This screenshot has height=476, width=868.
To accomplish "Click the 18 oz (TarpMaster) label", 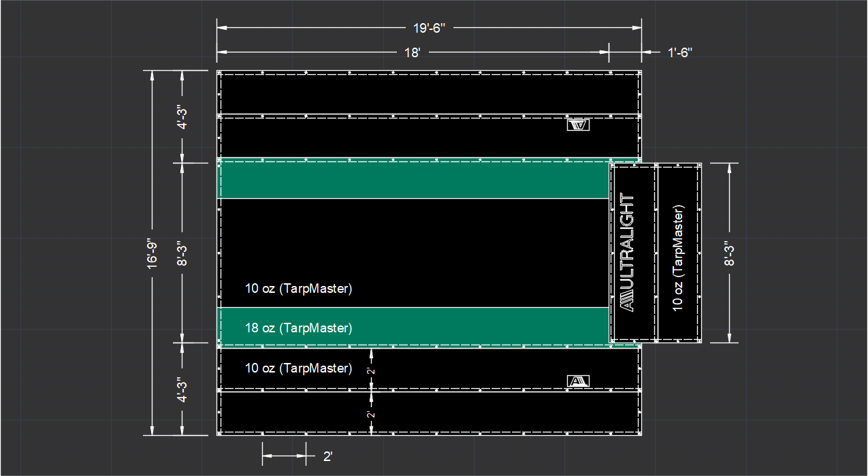I will 298,328.
